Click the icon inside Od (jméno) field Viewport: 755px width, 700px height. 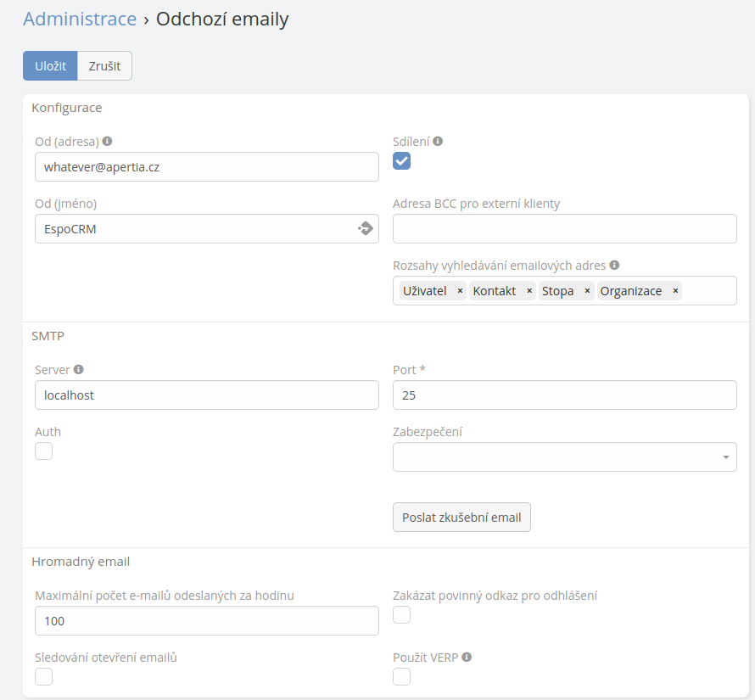pyautogui.click(x=365, y=228)
